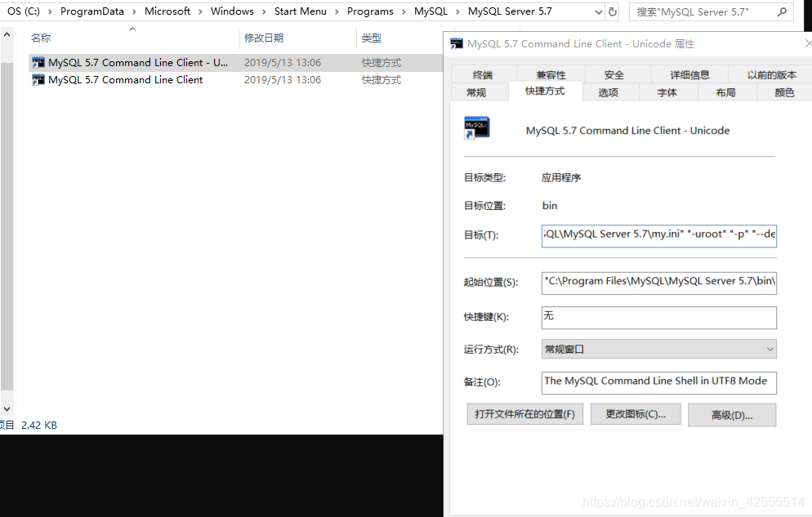Click the large MySQL shortcut icon in properties dialog

tap(476, 128)
